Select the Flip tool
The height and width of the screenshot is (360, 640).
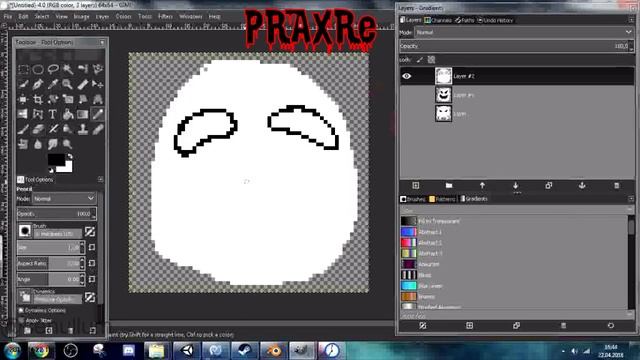23,114
